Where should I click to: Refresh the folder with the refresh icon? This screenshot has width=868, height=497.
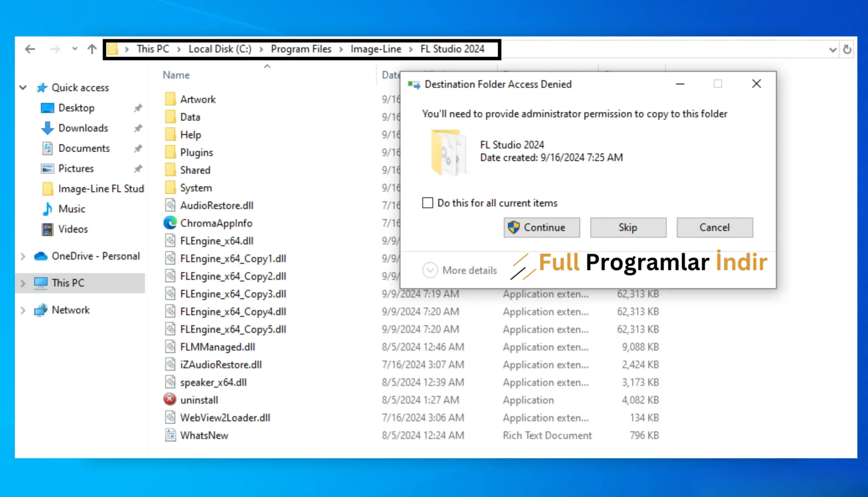[x=847, y=50]
